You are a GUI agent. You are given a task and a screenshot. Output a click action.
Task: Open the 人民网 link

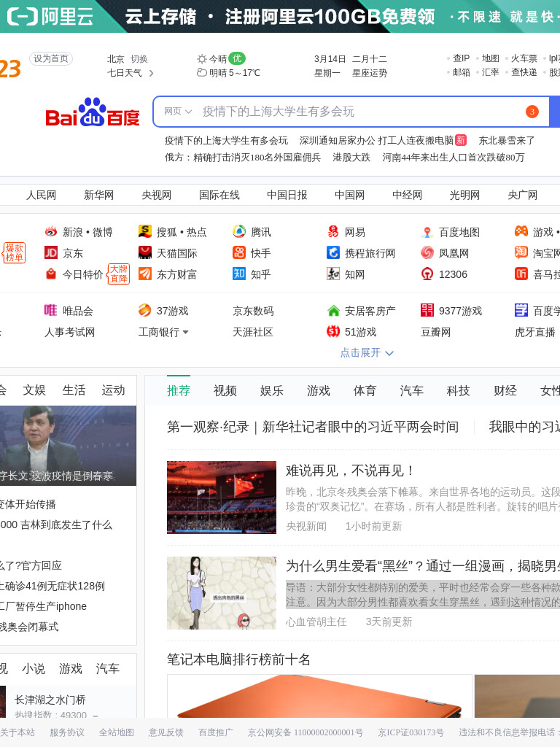(41, 195)
